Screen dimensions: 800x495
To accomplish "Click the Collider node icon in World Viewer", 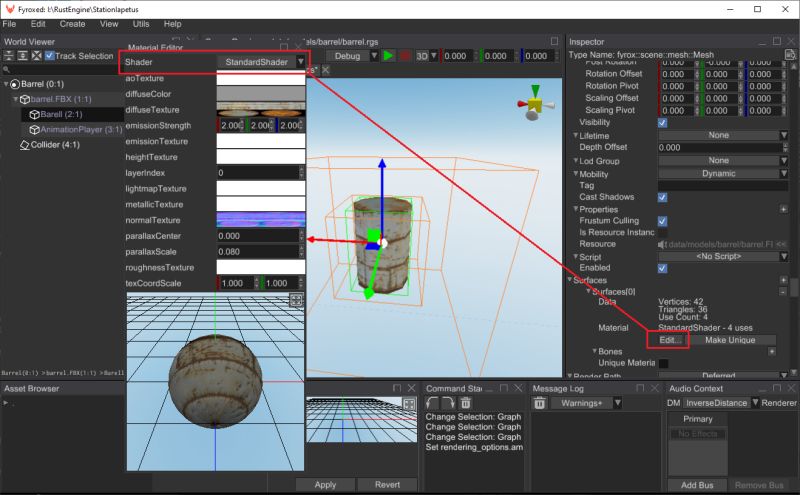I will click(24, 145).
